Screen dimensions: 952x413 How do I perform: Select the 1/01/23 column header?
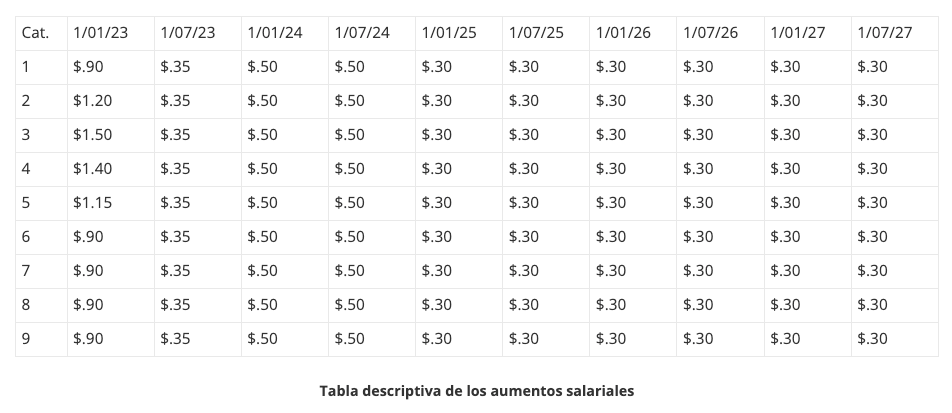pyautogui.click(x=110, y=33)
